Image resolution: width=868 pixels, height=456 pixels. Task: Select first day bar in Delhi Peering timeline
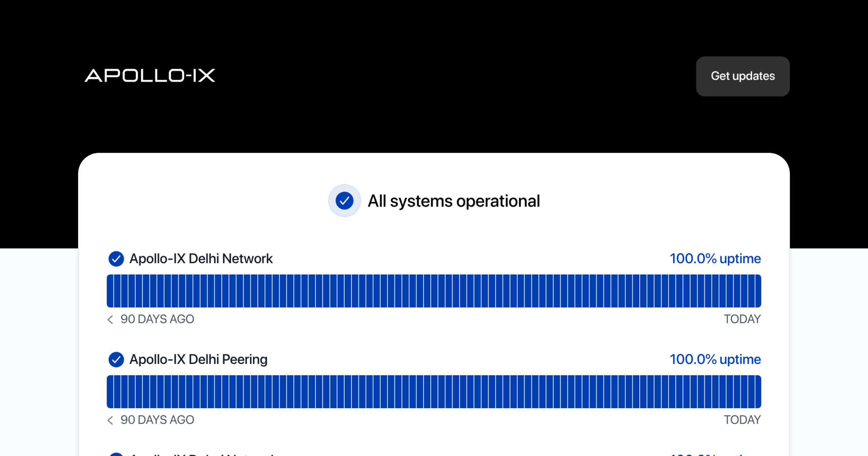point(110,392)
